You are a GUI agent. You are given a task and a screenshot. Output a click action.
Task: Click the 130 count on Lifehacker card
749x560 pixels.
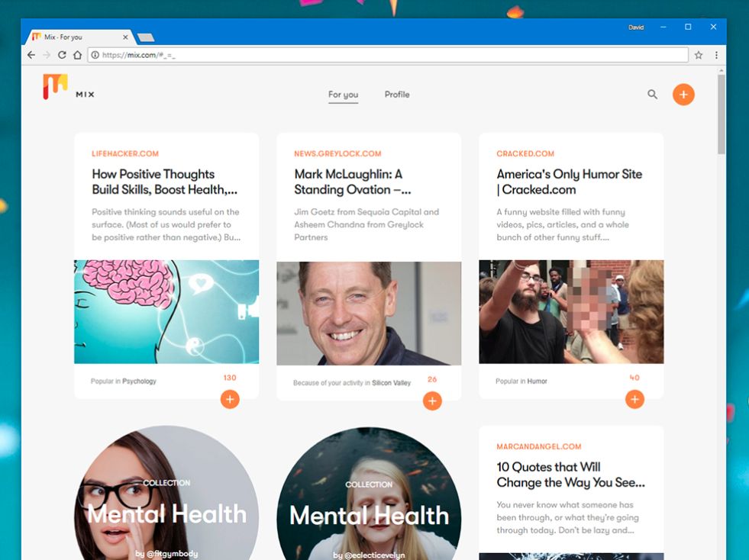(230, 378)
